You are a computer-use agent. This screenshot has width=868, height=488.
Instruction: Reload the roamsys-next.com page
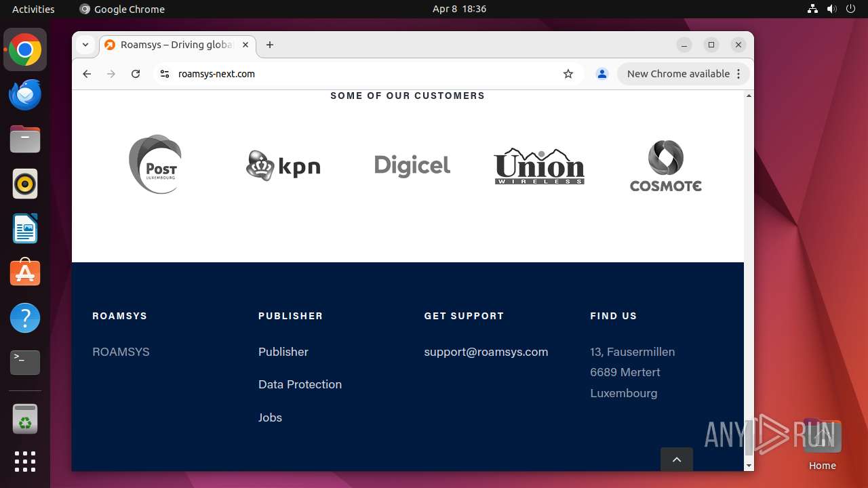point(136,74)
